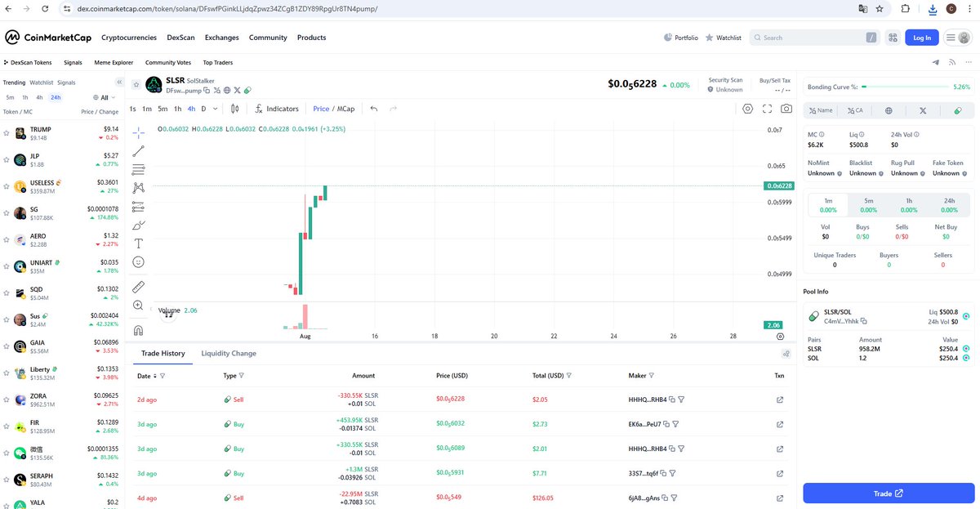The image size is (980, 509).
Task: Star the USELESS token in trending list
Action: [x=6, y=186]
